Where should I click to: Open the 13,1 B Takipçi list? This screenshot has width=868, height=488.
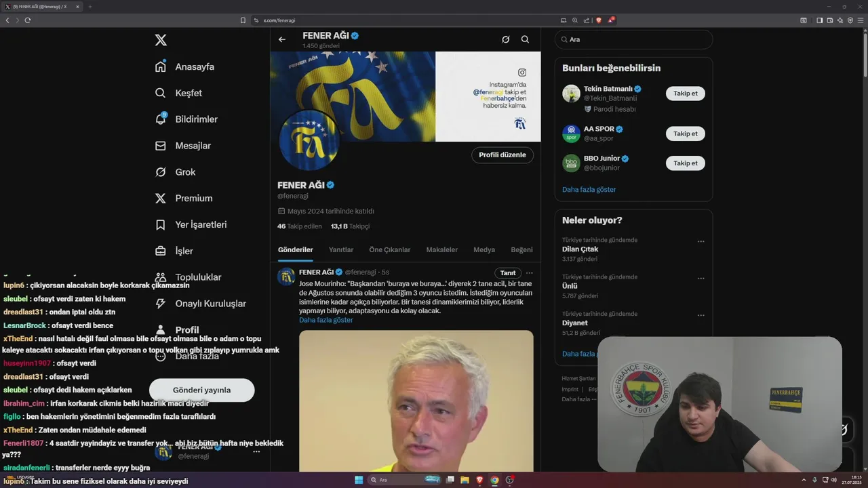350,226
